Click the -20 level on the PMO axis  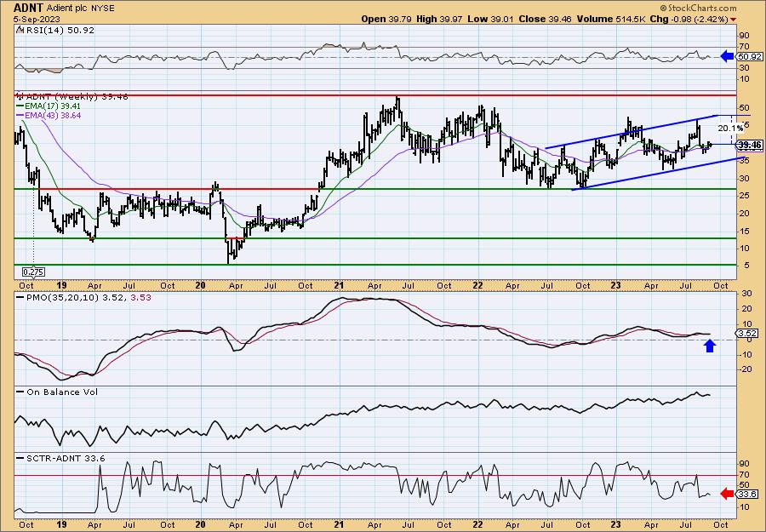(744, 369)
